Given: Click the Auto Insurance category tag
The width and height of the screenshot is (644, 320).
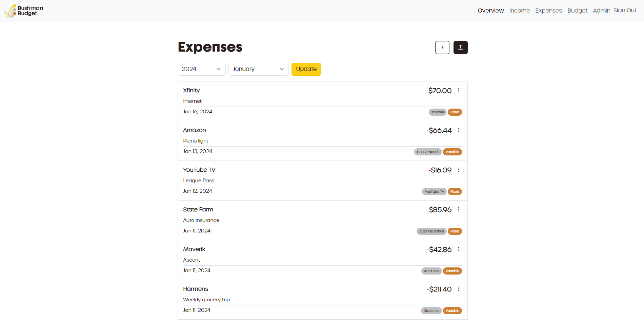Looking at the screenshot, I should [431, 231].
